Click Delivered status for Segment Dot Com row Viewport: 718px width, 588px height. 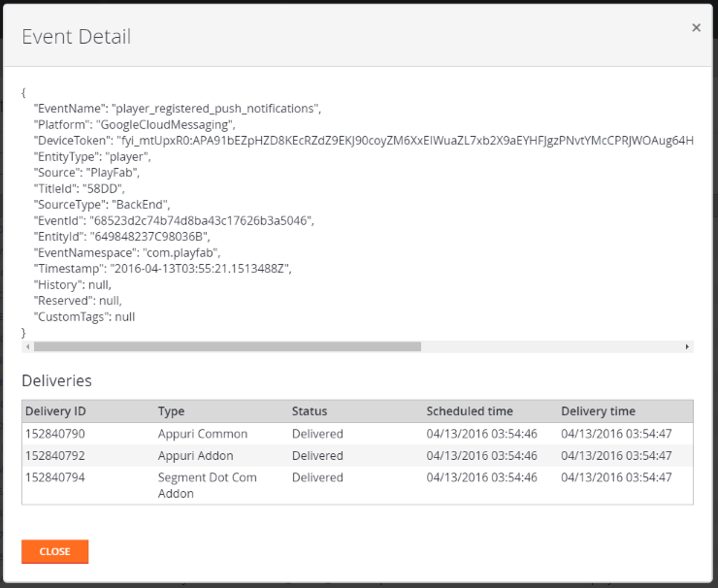[317, 477]
